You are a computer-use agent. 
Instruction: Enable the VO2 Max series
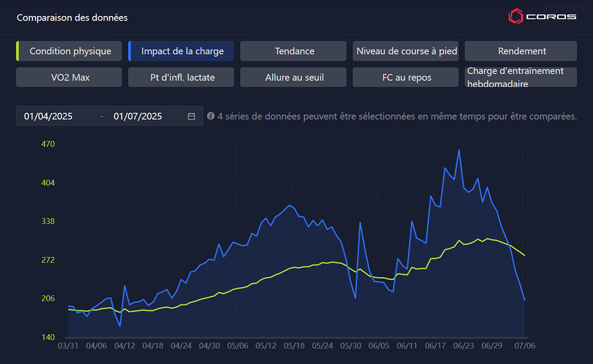click(69, 77)
